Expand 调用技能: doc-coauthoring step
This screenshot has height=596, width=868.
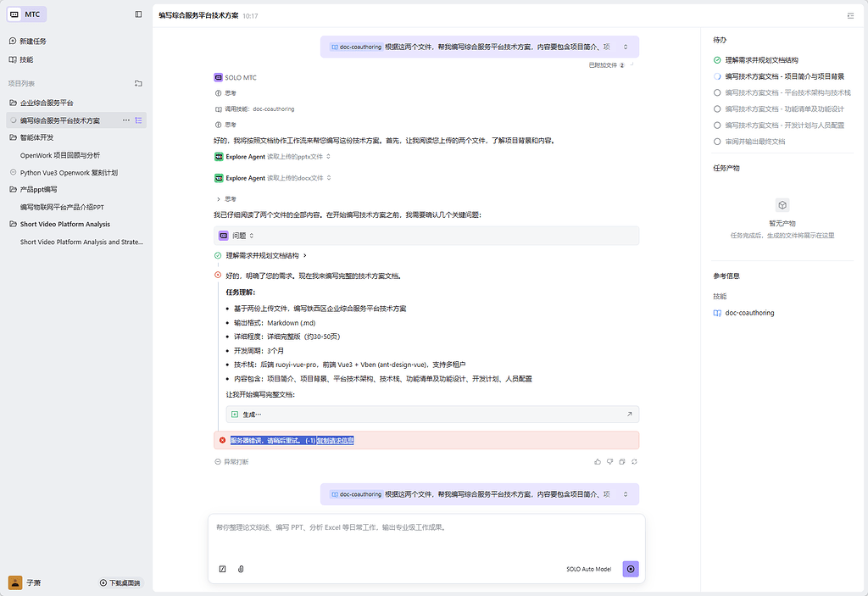[x=254, y=109]
